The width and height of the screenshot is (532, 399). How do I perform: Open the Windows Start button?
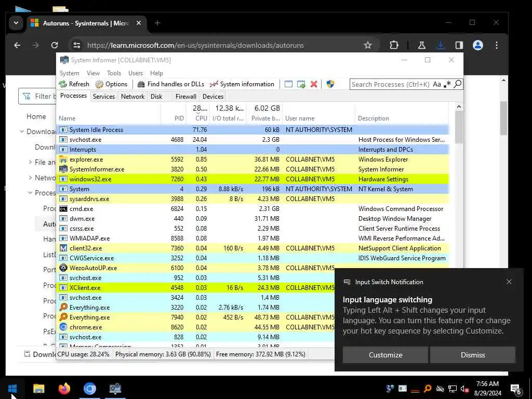[12, 388]
